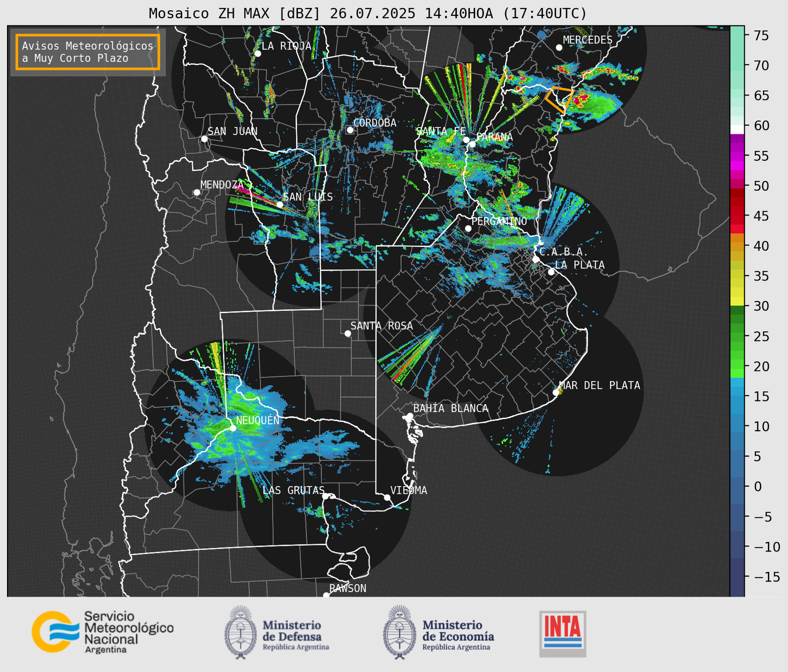Click the Ministerio de Economía emblem

tap(399, 632)
